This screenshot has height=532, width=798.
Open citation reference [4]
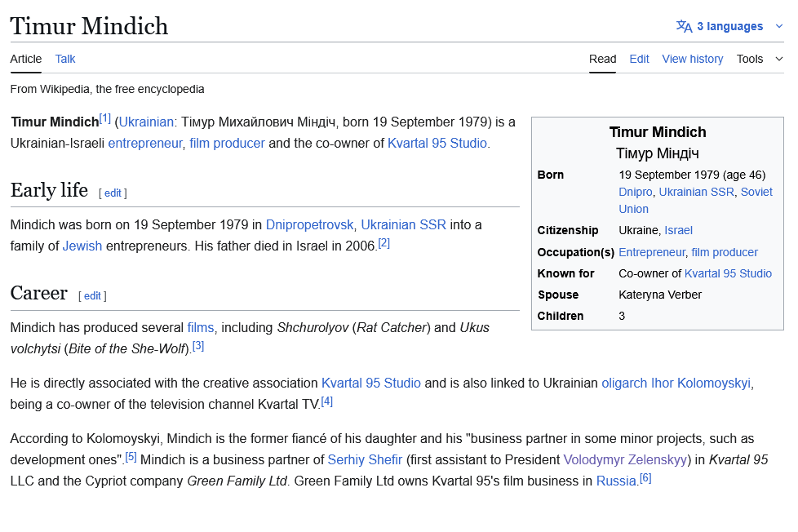pos(326,401)
